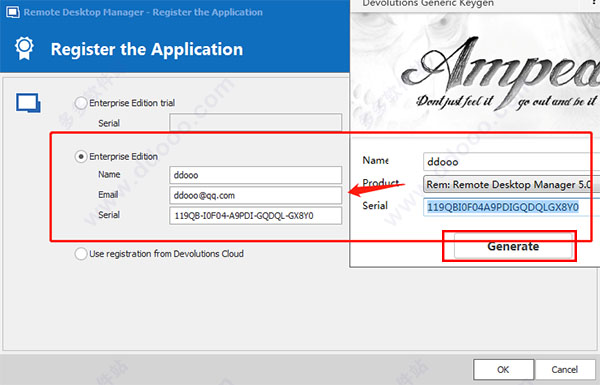Click the registration ribbon badge icon
Image resolution: width=600 pixels, height=385 pixels.
24,48
